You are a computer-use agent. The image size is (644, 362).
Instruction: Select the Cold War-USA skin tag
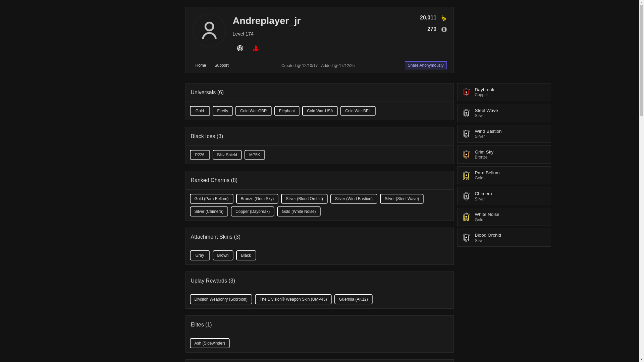(x=320, y=111)
